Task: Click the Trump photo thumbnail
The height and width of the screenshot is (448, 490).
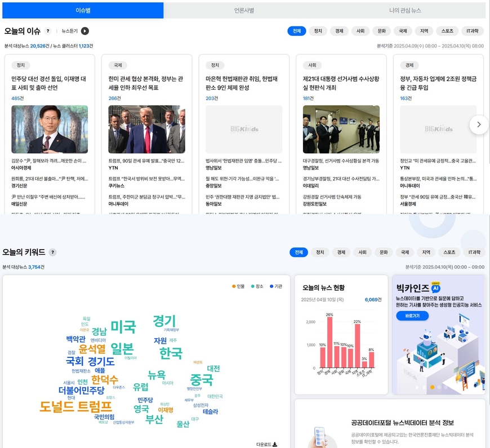Action: point(146,129)
